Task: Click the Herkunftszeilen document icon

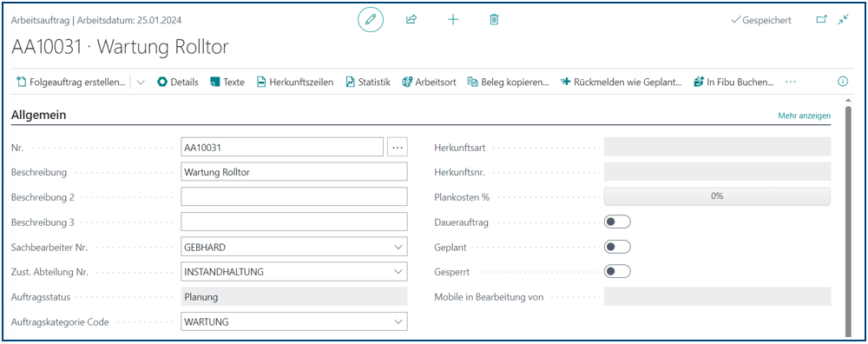Action: click(261, 82)
